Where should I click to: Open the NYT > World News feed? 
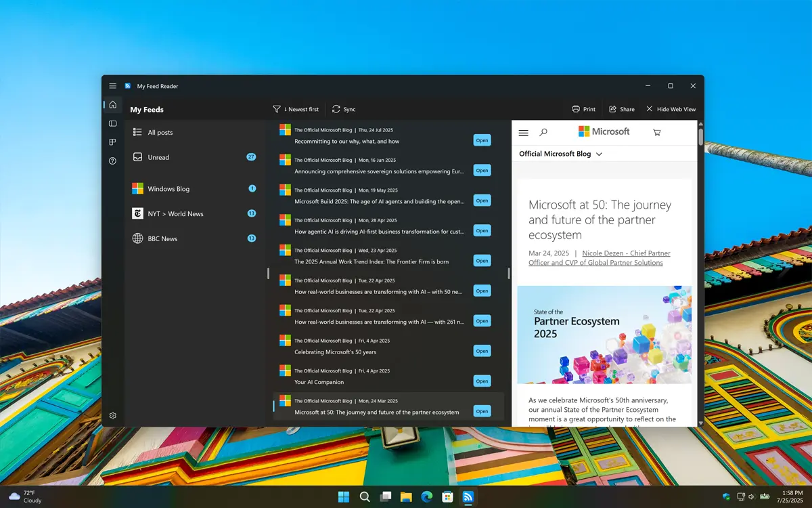click(194, 213)
